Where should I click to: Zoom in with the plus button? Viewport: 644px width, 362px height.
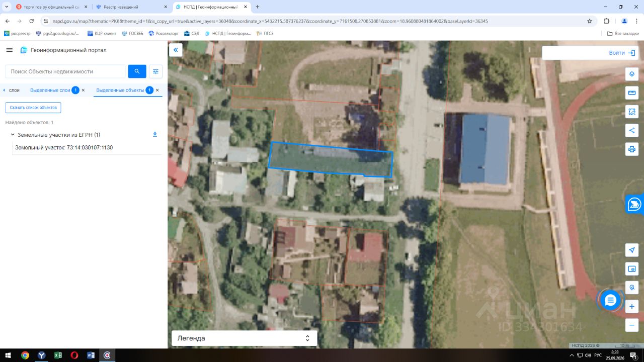point(632,306)
